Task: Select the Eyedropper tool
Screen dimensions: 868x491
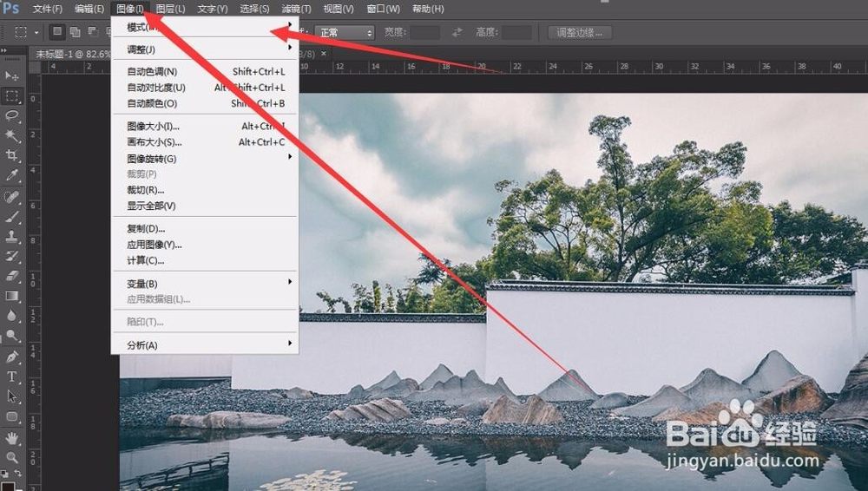Action: coord(11,175)
